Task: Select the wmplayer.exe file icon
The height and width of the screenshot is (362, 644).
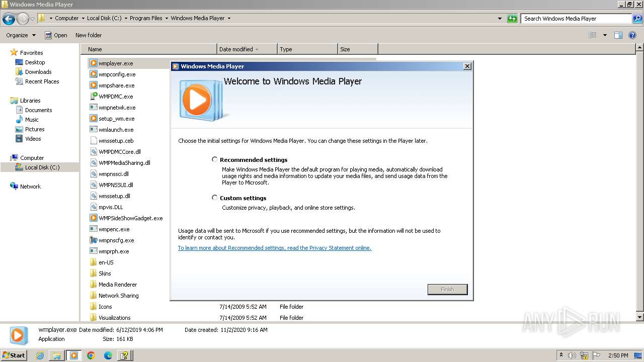Action: 93,63
